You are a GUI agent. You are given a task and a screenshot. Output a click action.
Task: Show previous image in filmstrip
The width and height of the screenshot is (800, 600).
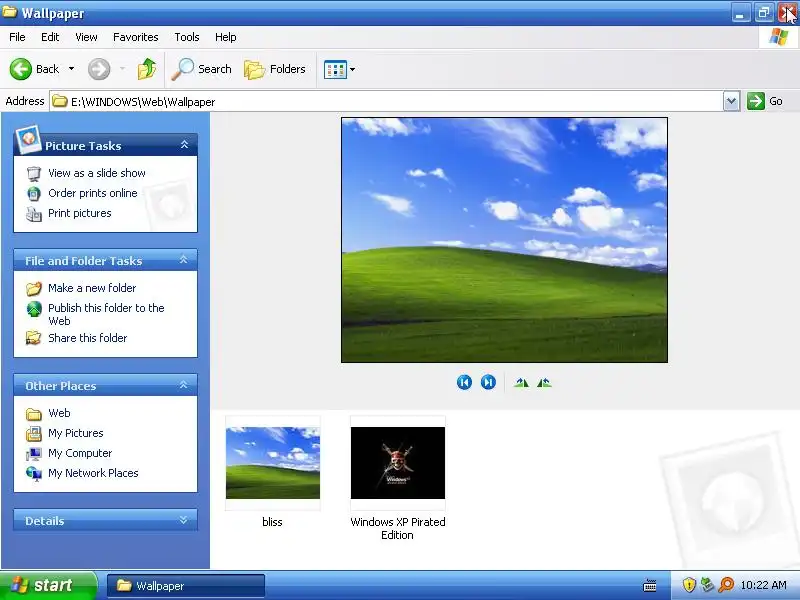point(464,382)
